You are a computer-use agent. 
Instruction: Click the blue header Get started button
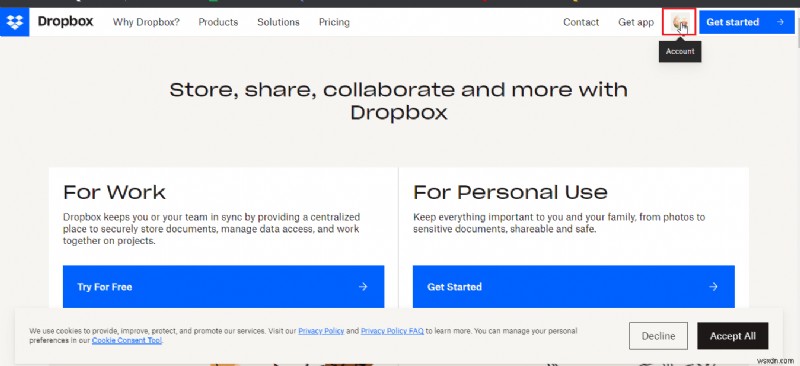[747, 22]
